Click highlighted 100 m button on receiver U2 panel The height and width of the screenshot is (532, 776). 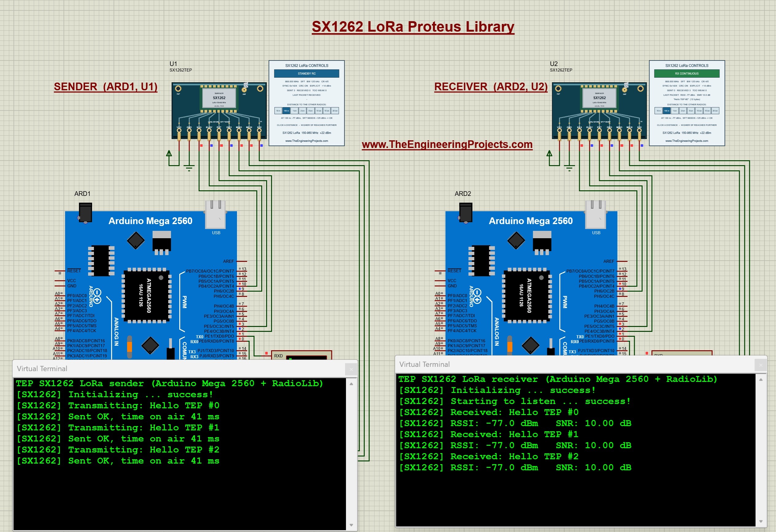point(666,111)
